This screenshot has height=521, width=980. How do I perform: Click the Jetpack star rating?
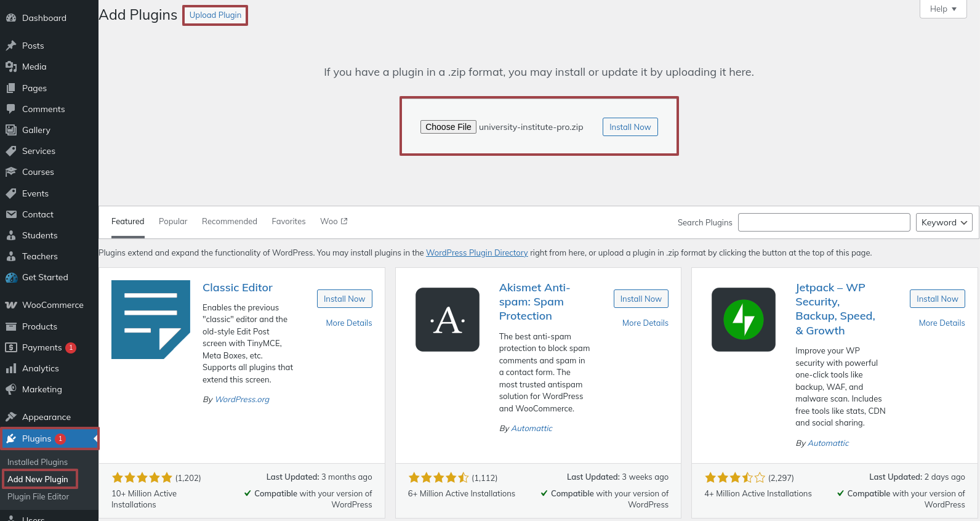click(x=735, y=478)
